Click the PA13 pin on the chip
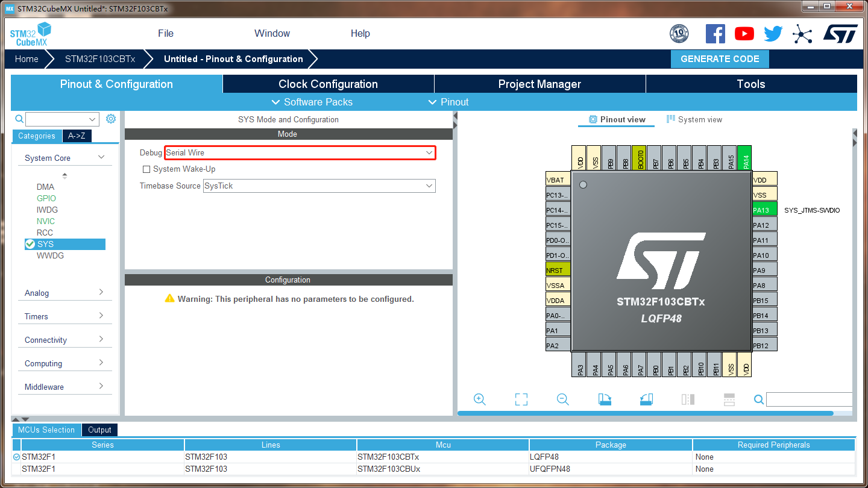868x488 pixels. (x=764, y=210)
